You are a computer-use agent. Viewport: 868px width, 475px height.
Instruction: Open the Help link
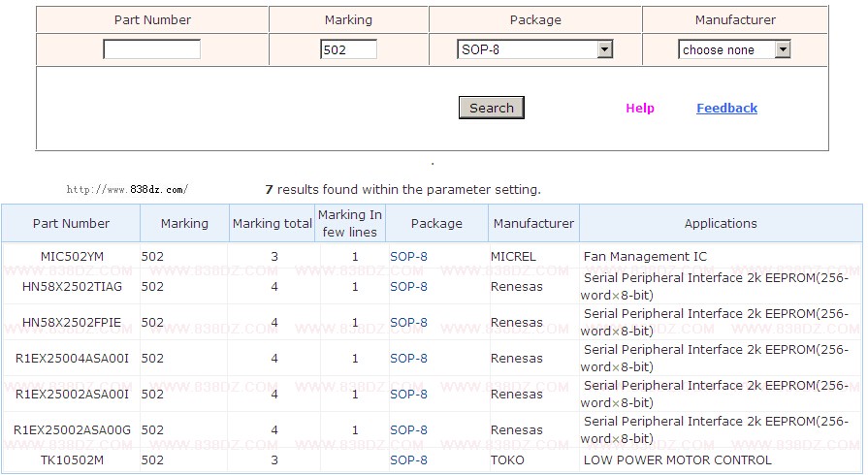[x=640, y=109]
